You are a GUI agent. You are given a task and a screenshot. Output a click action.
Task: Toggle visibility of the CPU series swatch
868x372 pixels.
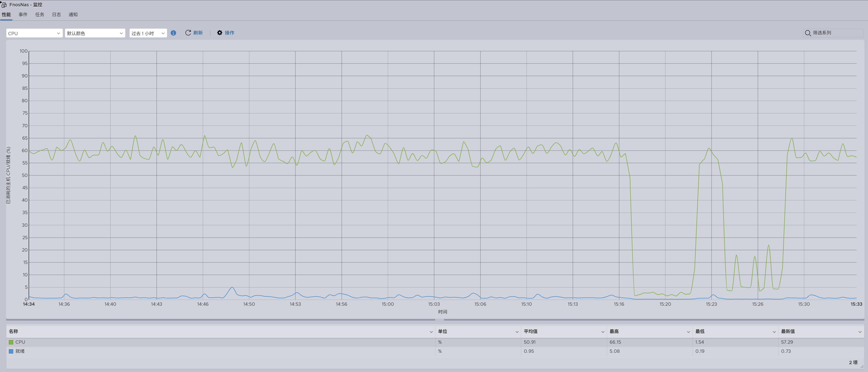[x=11, y=342]
